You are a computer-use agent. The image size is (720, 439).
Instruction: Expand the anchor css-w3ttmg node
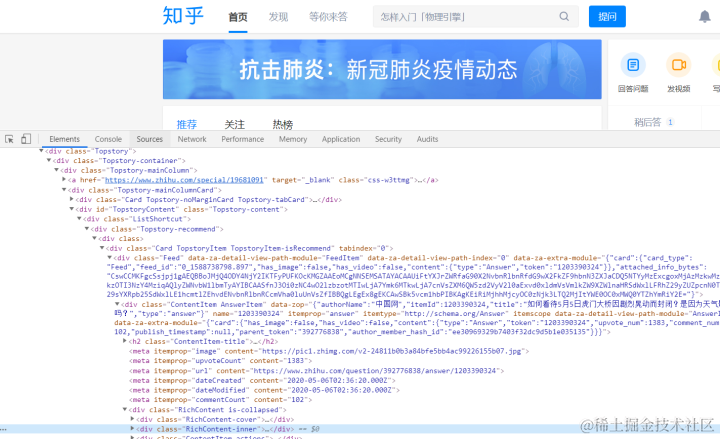(x=64, y=180)
